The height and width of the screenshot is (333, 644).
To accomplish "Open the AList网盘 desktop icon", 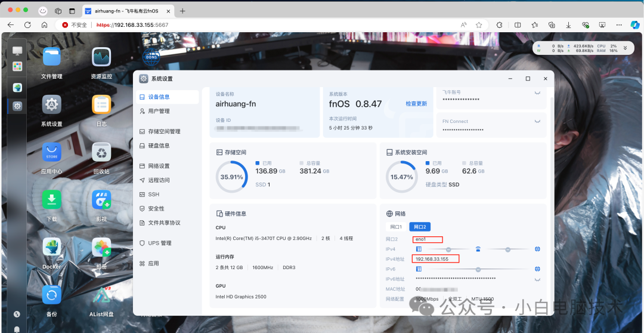I will click(x=101, y=295).
